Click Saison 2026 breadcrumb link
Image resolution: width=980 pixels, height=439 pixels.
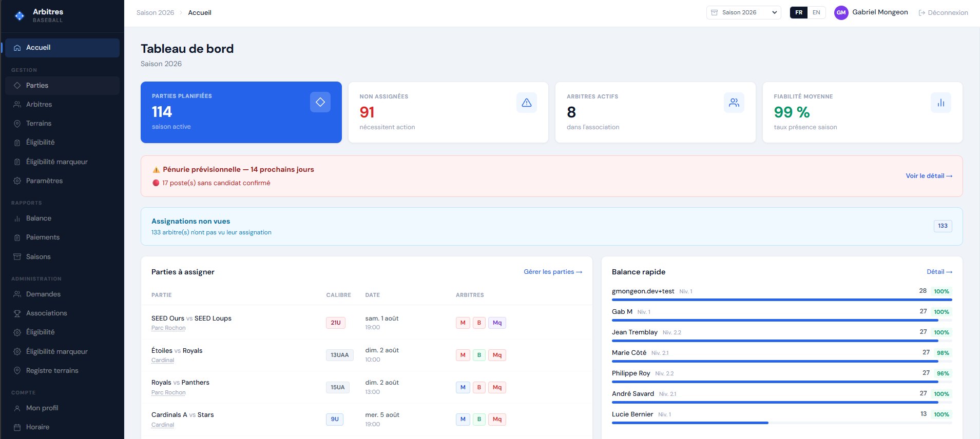155,13
